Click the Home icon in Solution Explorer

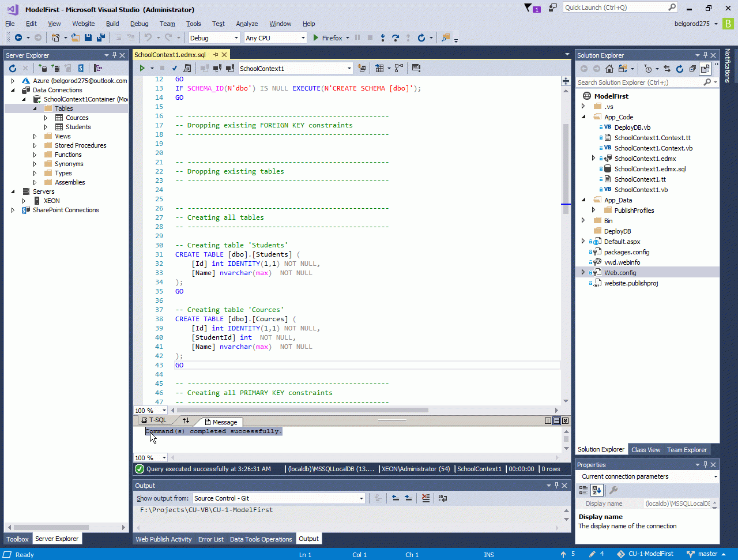pos(609,69)
